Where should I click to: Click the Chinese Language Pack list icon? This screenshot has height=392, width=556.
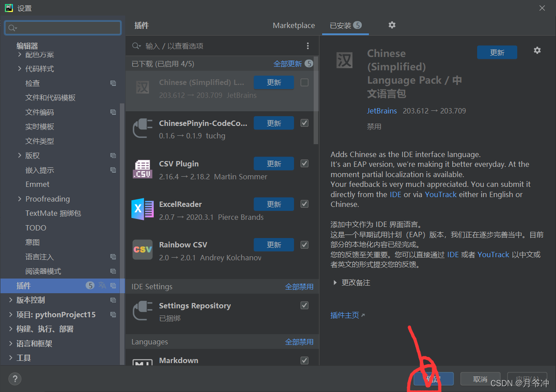pyautogui.click(x=143, y=87)
